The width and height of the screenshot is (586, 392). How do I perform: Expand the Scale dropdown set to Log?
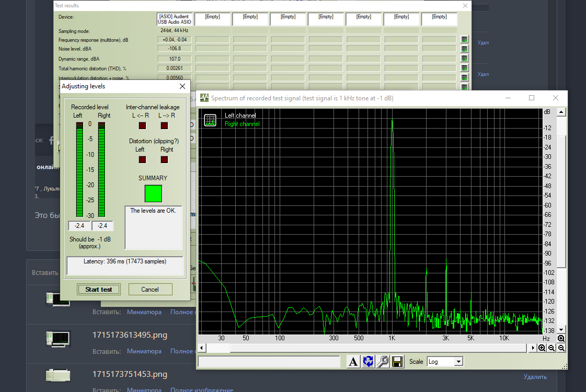(458, 362)
